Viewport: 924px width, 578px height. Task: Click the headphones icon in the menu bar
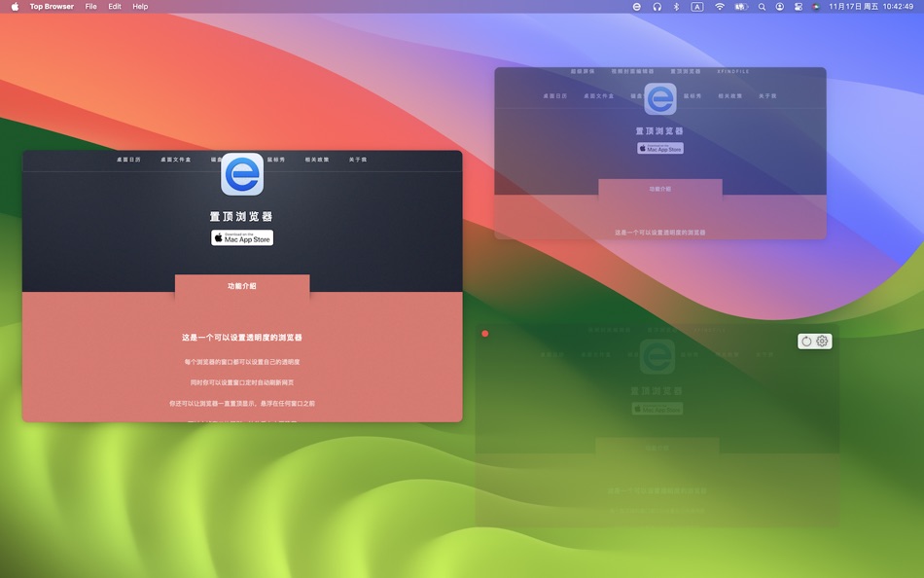pos(657,7)
